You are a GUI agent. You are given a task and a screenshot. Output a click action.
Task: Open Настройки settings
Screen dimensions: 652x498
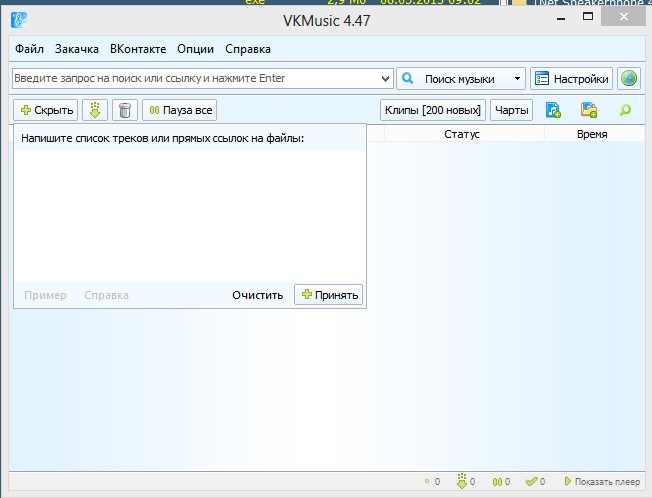point(571,79)
